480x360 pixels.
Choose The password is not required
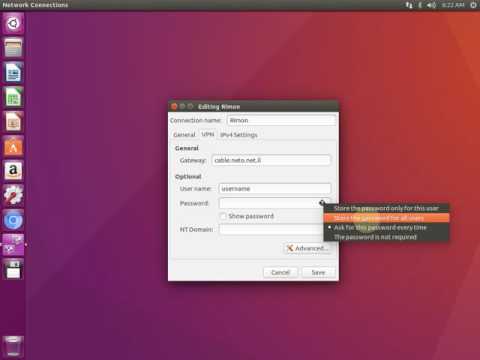tap(386, 237)
